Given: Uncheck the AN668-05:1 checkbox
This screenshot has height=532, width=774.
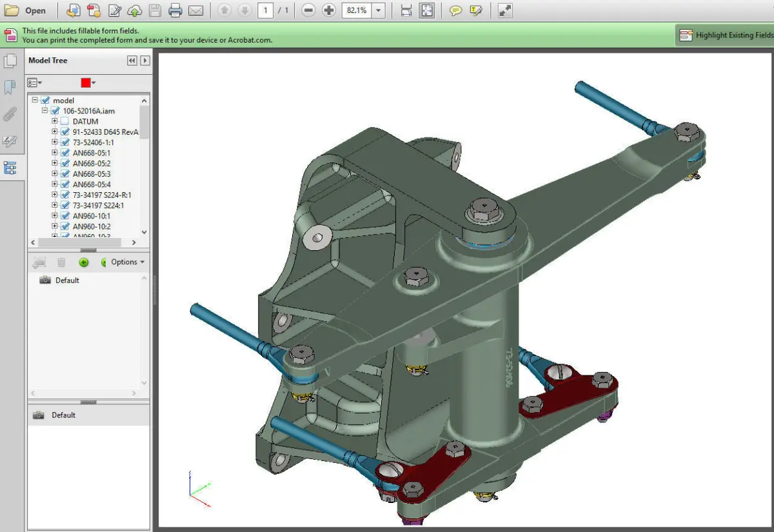Looking at the screenshot, I should [64, 153].
